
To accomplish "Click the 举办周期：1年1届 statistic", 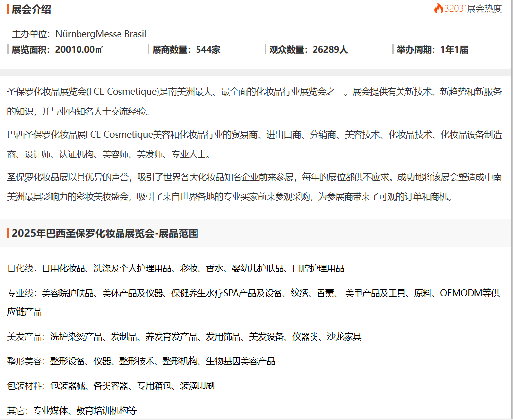I will (432, 50).
